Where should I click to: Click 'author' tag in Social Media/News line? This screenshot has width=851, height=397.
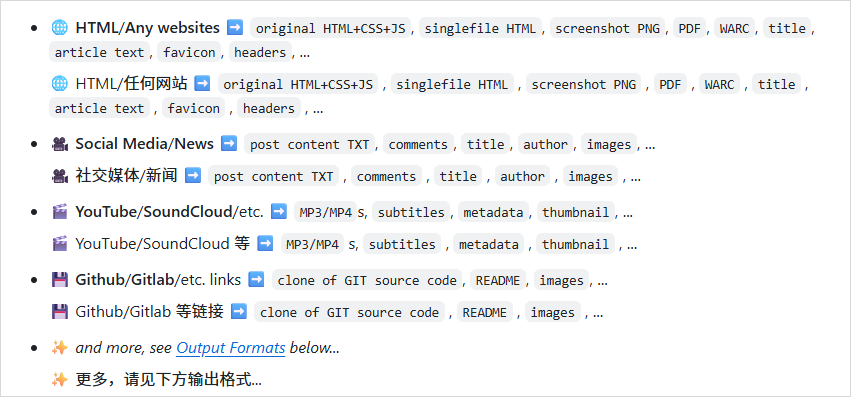coord(545,144)
